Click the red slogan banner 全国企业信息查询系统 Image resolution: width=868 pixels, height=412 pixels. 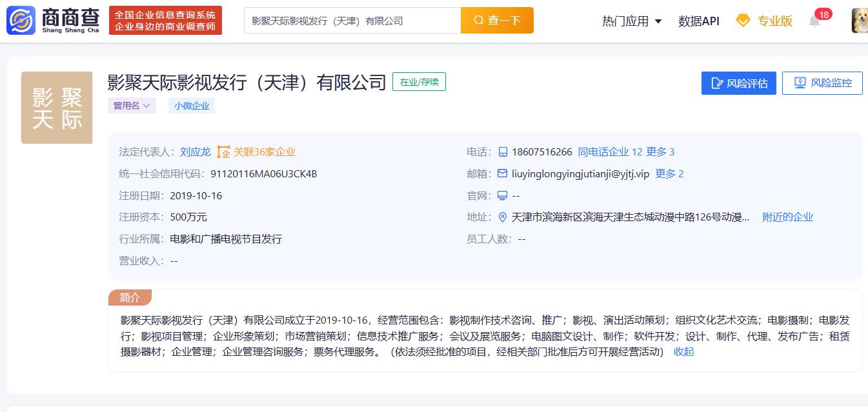pos(165,21)
